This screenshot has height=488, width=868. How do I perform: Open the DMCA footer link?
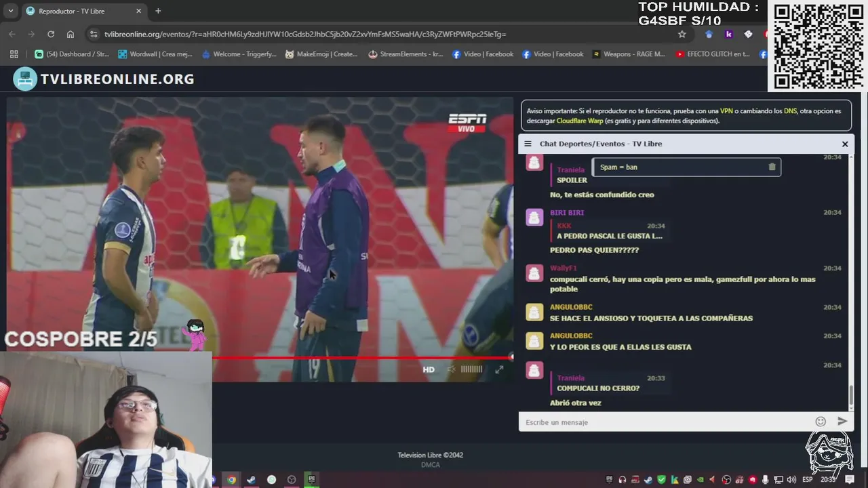pyautogui.click(x=430, y=464)
